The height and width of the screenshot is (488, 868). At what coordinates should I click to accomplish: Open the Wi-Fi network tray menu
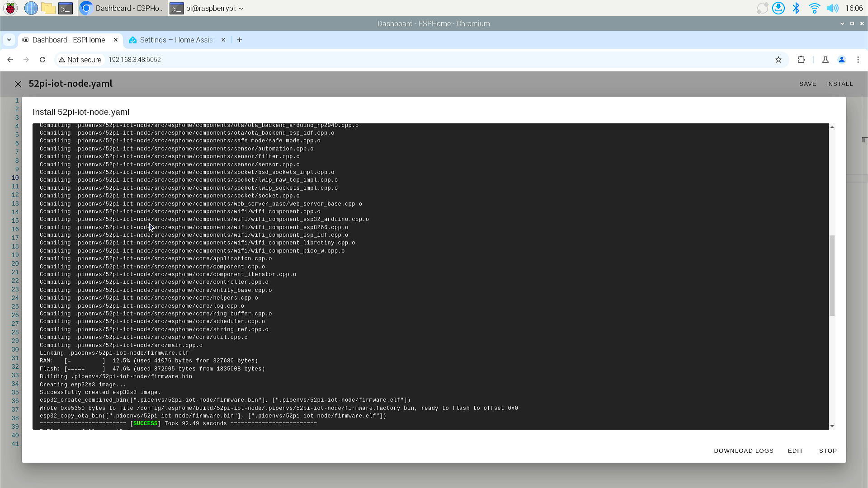click(x=814, y=8)
